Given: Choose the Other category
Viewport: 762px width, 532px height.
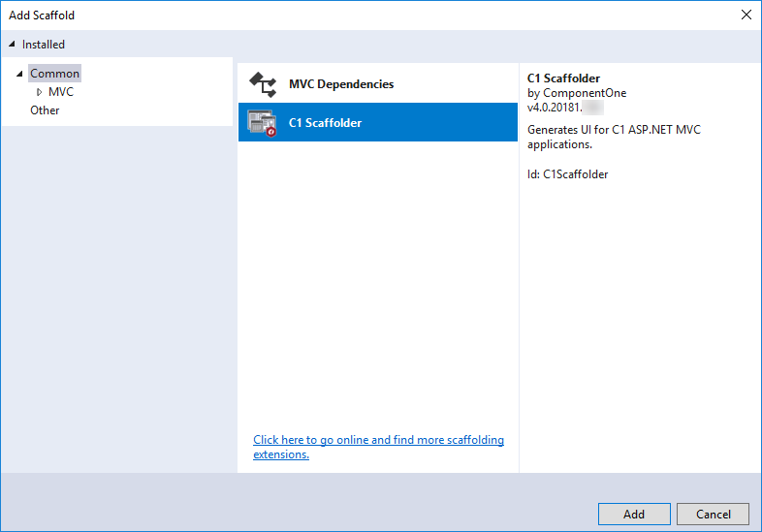Looking at the screenshot, I should pyautogui.click(x=45, y=110).
